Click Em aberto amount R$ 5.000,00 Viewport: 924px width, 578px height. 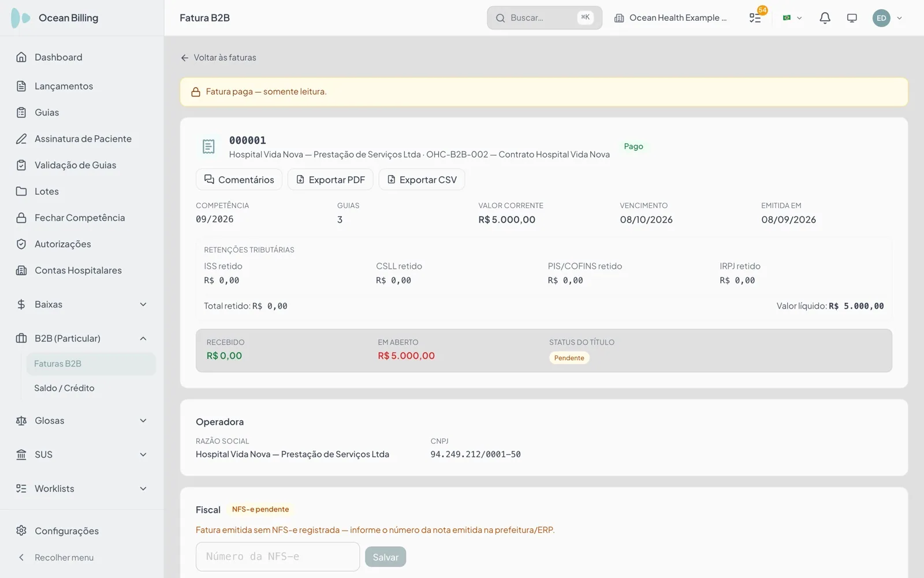(x=406, y=356)
